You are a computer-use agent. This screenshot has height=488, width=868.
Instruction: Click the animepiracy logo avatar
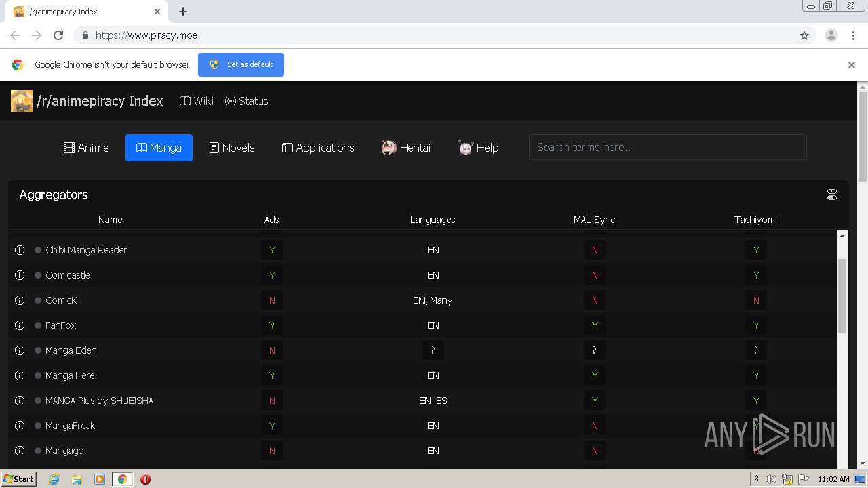tap(22, 101)
